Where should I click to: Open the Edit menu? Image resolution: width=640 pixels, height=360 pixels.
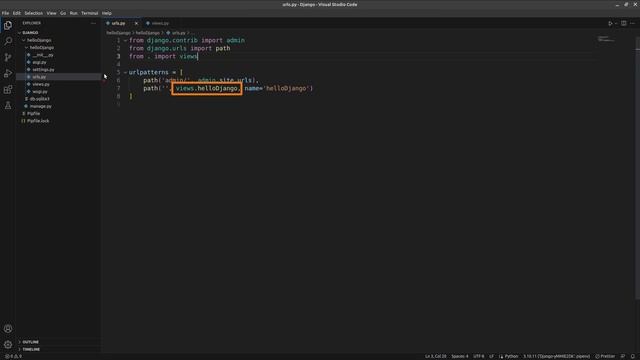pyautogui.click(x=17, y=13)
